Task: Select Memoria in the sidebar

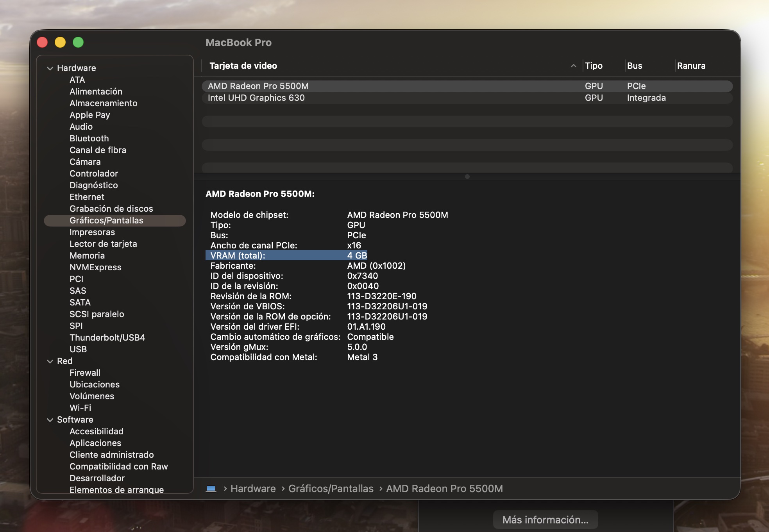Action: (x=87, y=255)
